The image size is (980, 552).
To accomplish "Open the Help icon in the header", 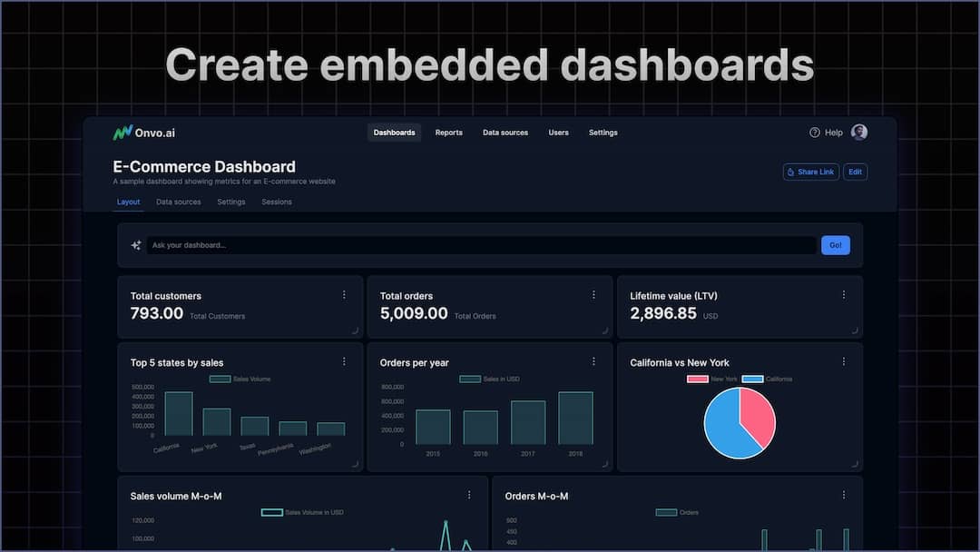I will click(x=814, y=132).
